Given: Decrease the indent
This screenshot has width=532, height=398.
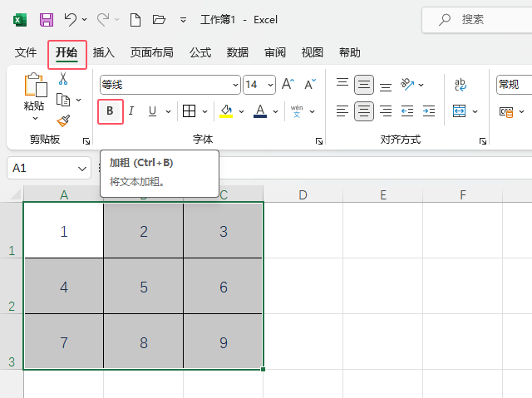Looking at the screenshot, I should coord(407,111).
